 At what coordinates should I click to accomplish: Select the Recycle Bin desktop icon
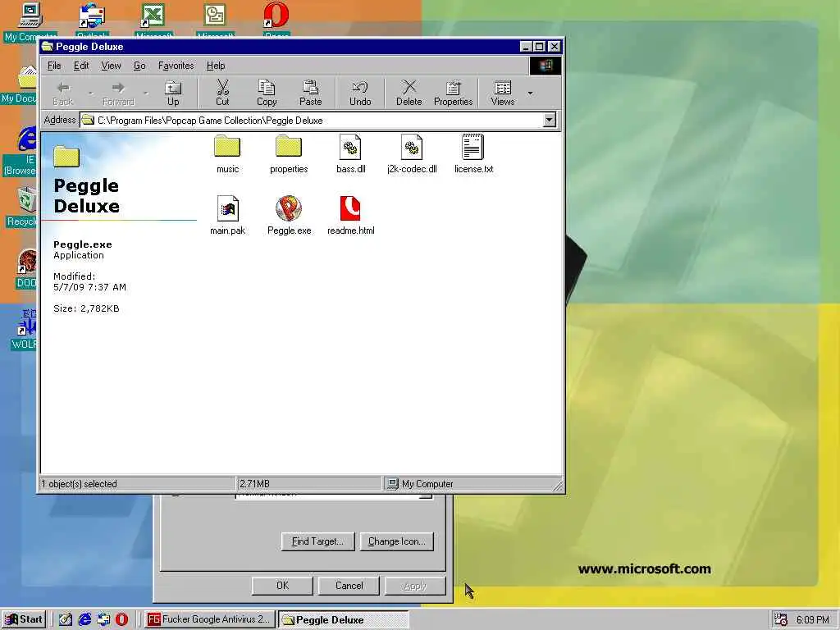(x=21, y=208)
